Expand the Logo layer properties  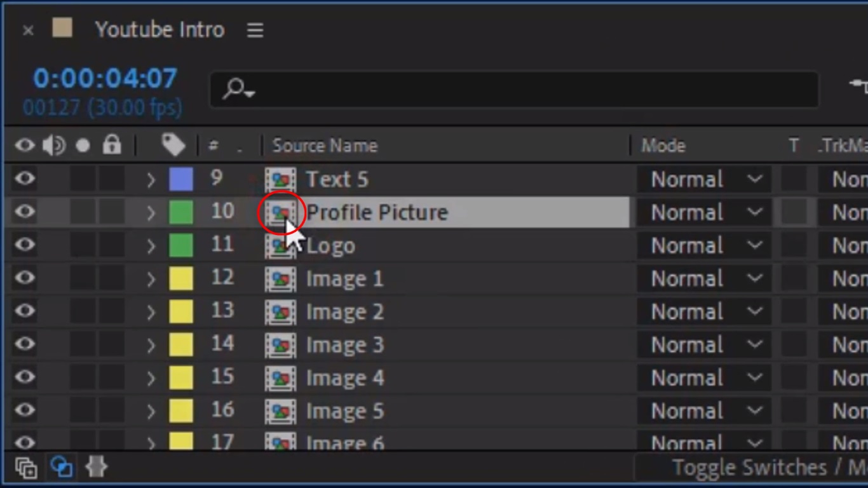coord(151,246)
